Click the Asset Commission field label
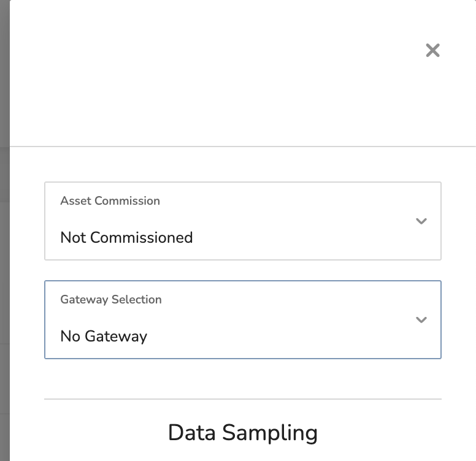476x461 pixels. pyautogui.click(x=110, y=201)
